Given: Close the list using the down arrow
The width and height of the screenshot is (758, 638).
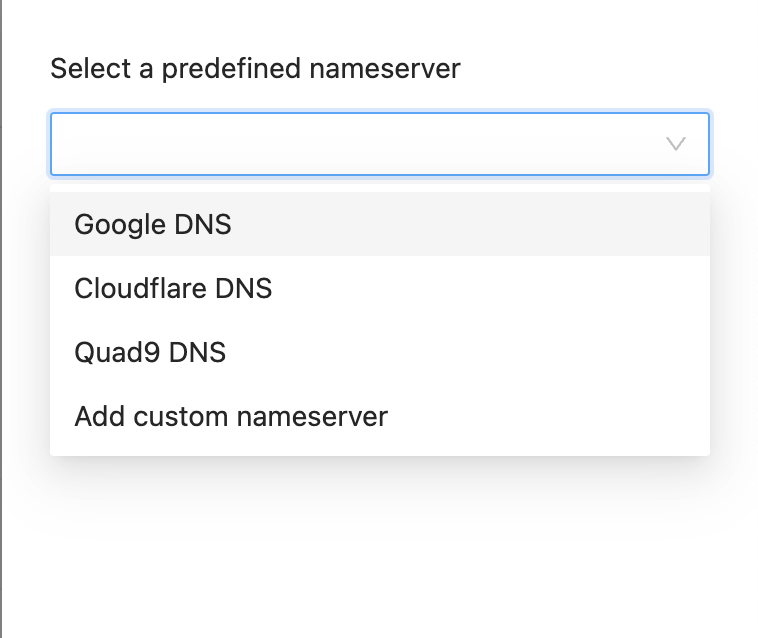Looking at the screenshot, I should (x=676, y=144).
